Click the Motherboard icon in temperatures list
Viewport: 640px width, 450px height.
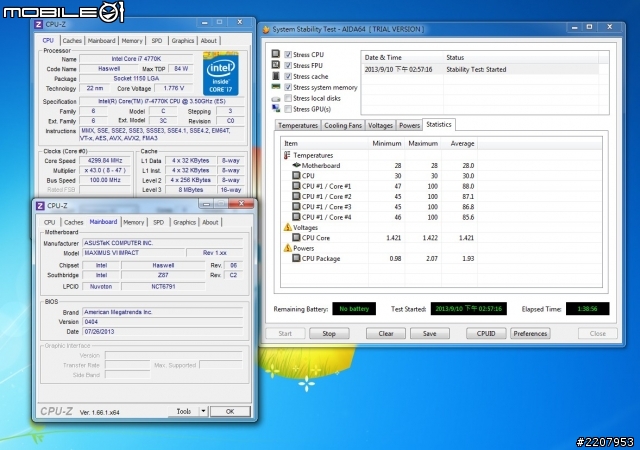296,165
